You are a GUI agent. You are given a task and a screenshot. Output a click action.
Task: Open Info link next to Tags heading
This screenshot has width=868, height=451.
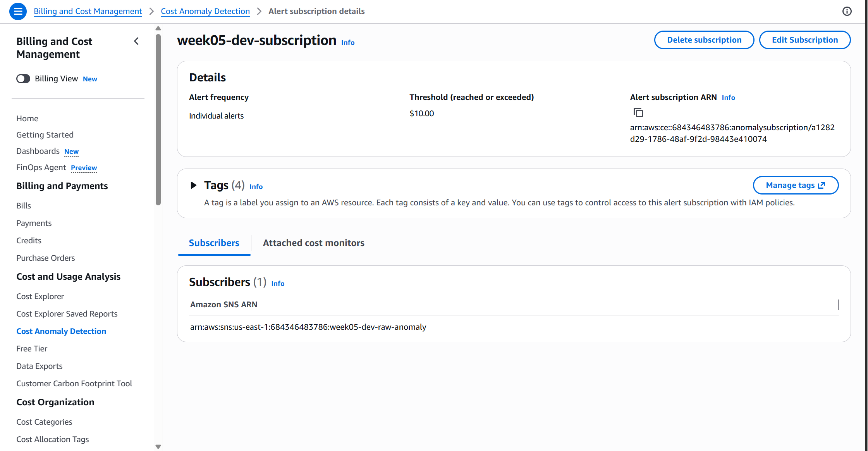256,187
